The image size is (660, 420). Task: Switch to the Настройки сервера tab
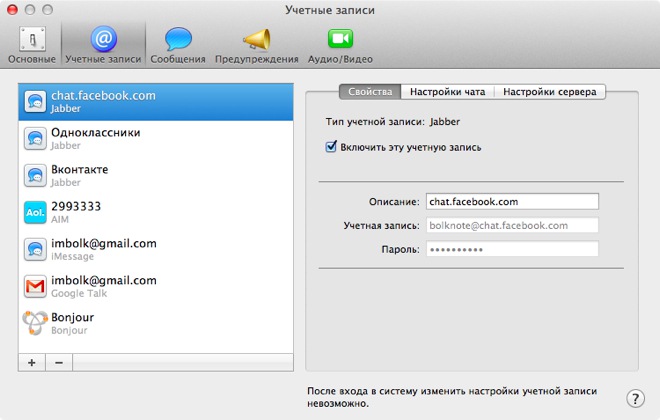pos(550,92)
